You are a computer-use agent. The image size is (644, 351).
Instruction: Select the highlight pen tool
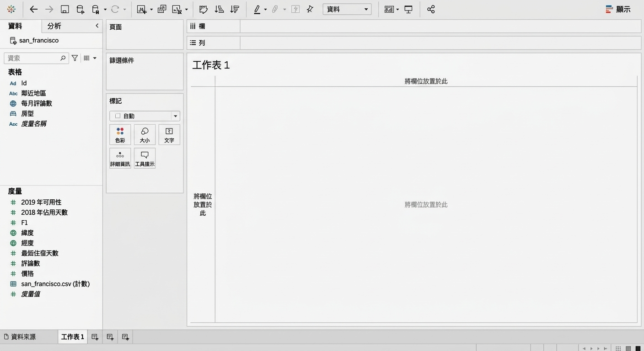[x=257, y=9]
